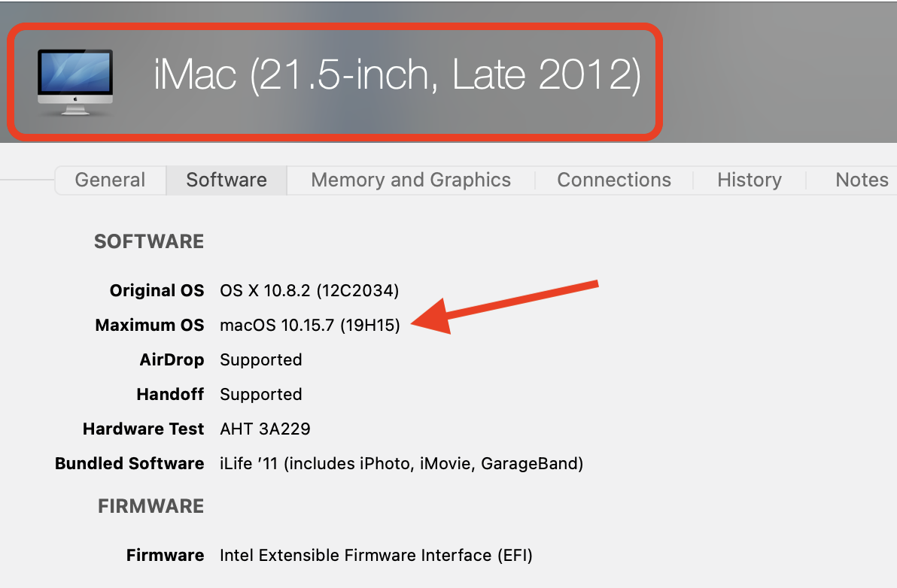Select the Intel Extensible Firmware Interface text
Viewport: 897px width, 588px height.
click(x=376, y=556)
